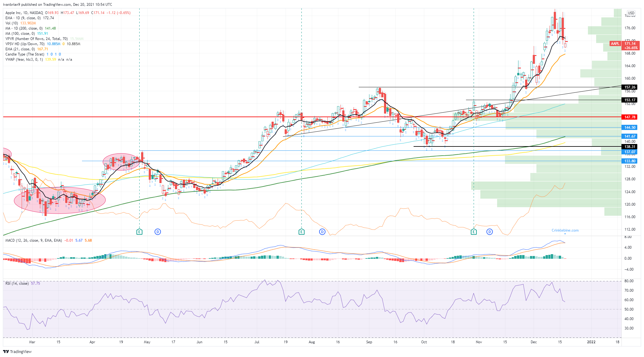Click the 80.00 value on RSI scale
644x357 pixels.
pos(629,281)
